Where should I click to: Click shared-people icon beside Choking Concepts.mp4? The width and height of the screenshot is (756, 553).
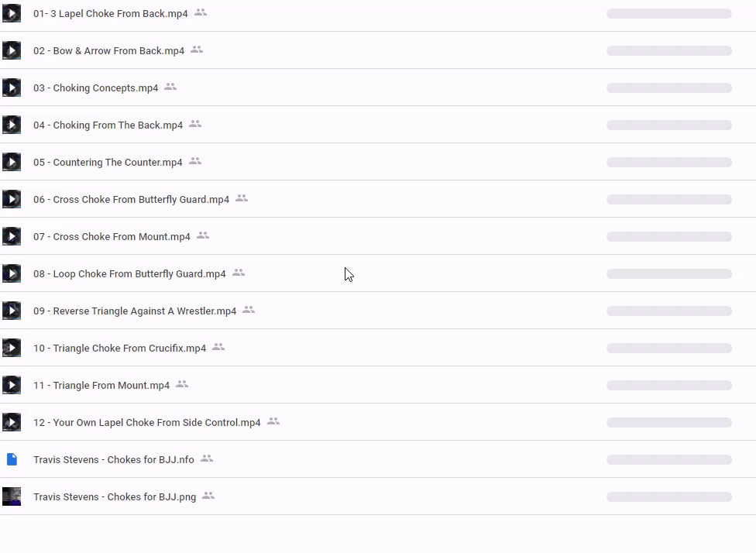point(170,88)
